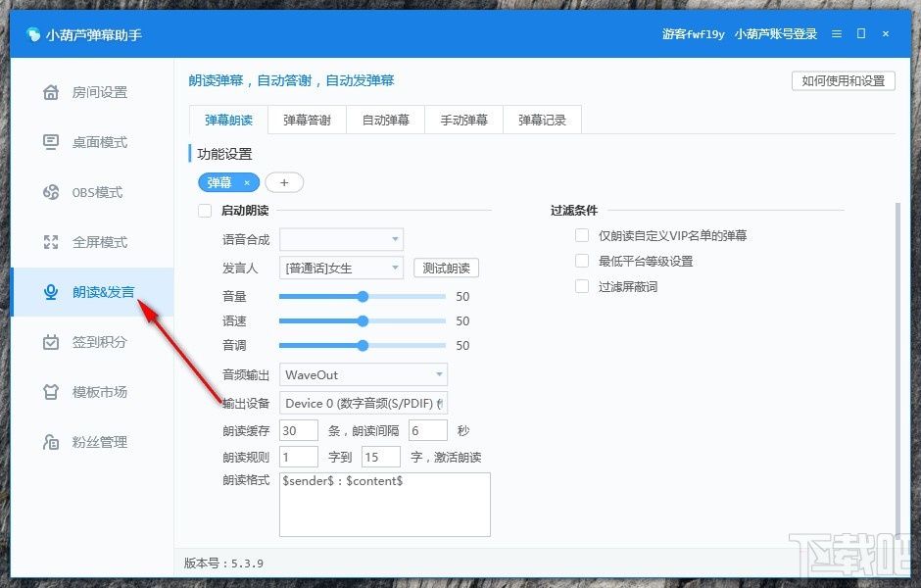The image size is (921, 588).
Task: Open the 房间设置 room settings panel
Action: coord(93,91)
